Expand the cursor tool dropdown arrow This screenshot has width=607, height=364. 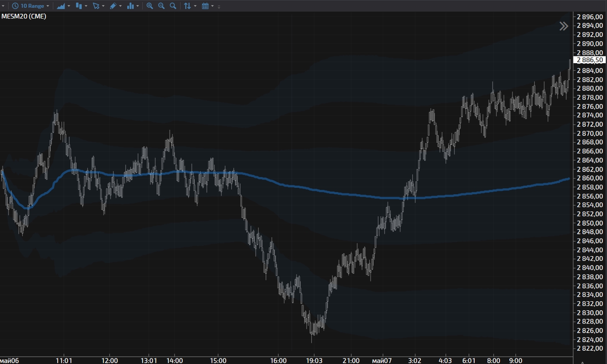(103, 6)
